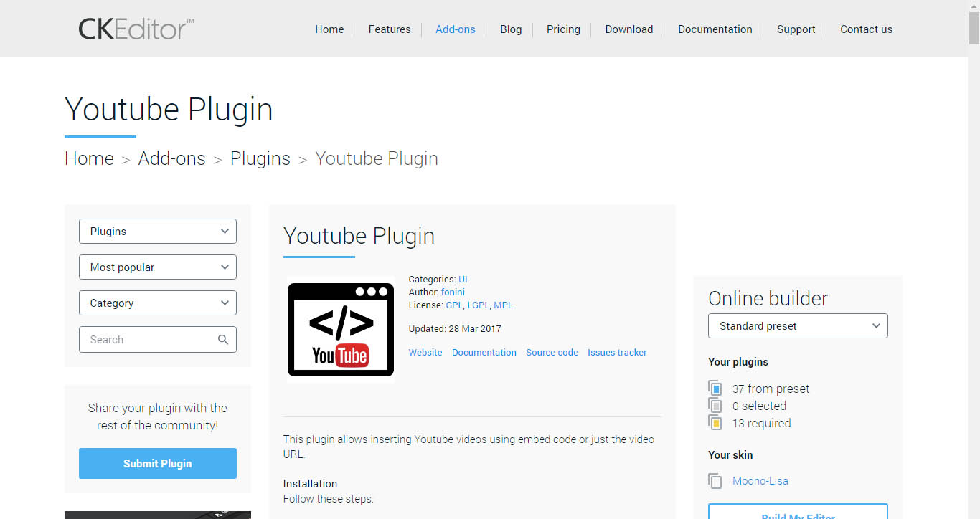This screenshot has height=519, width=980.
Task: Go to the Download nav item
Action: coord(628,29)
